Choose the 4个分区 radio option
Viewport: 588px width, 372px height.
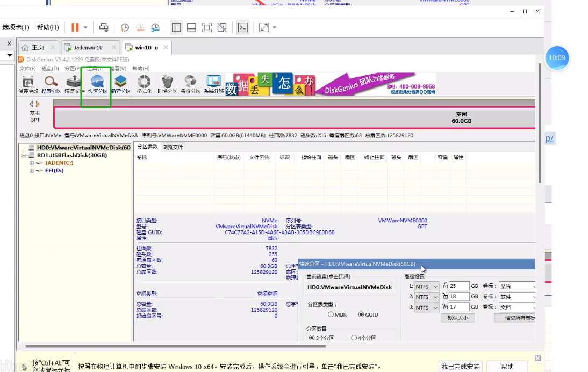pyautogui.click(x=354, y=338)
